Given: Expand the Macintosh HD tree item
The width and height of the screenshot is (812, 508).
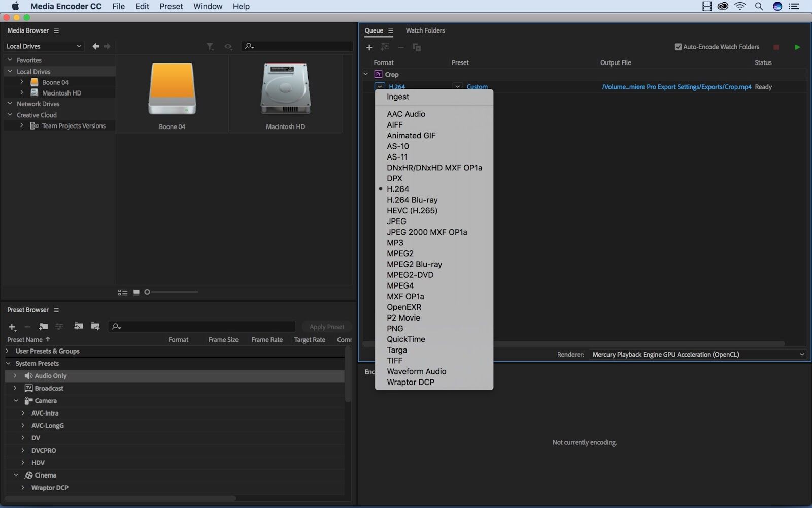Looking at the screenshot, I should coord(21,93).
